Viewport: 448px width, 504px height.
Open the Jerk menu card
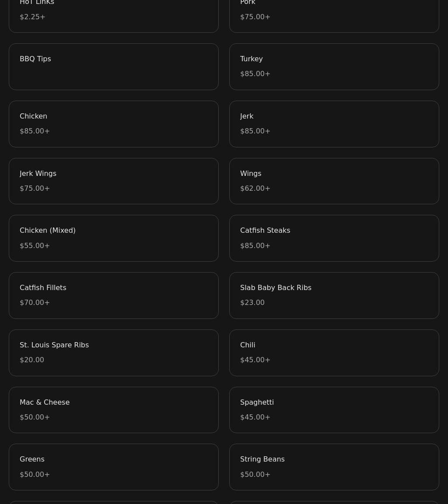(334, 124)
